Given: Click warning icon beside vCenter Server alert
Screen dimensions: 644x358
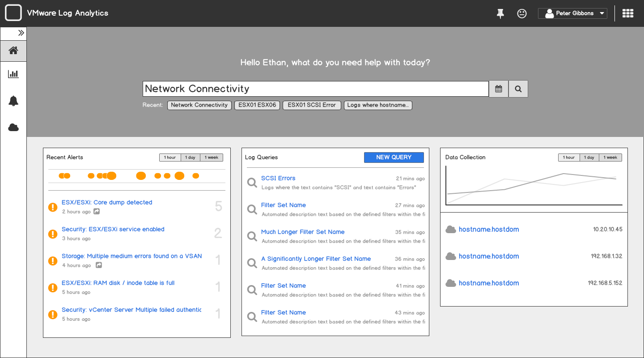Looking at the screenshot, I should 53,315.
